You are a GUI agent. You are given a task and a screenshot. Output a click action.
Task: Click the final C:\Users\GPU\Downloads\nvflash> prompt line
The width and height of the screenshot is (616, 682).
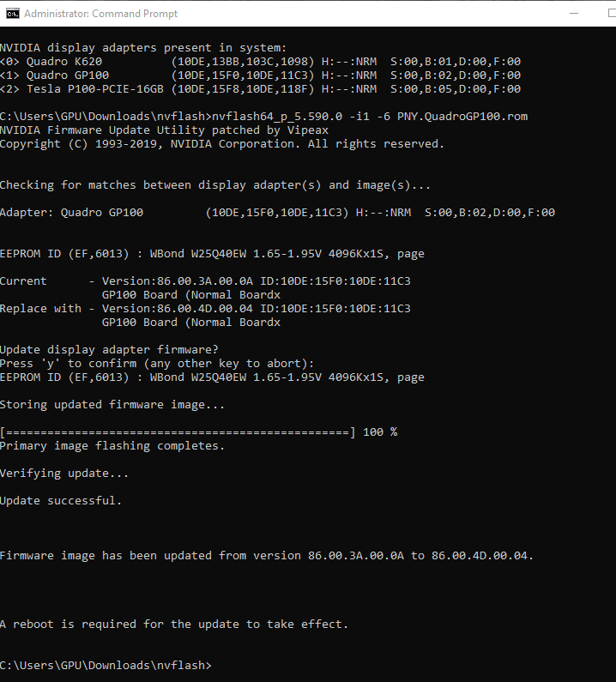coord(106,665)
